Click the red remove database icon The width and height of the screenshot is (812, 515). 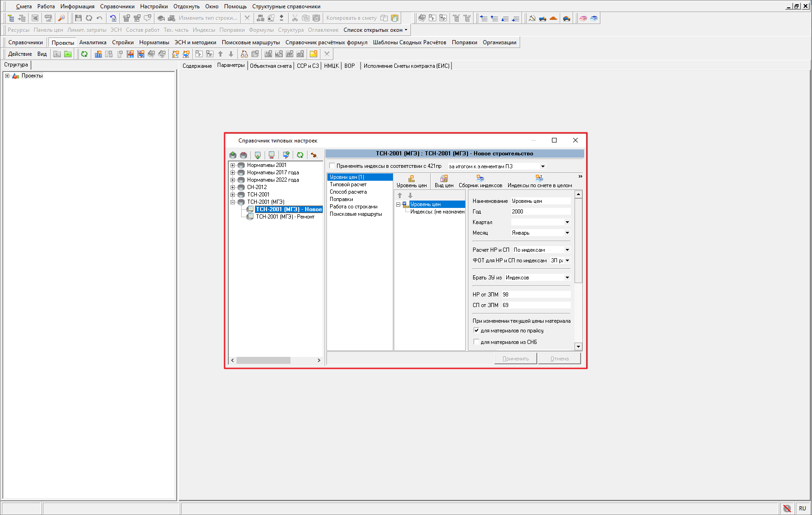(x=243, y=155)
